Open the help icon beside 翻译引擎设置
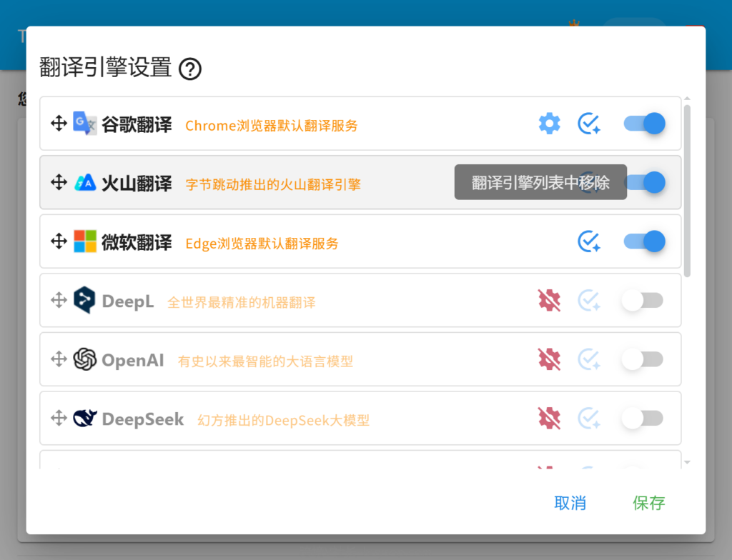Image resolution: width=732 pixels, height=560 pixels. pyautogui.click(x=190, y=69)
